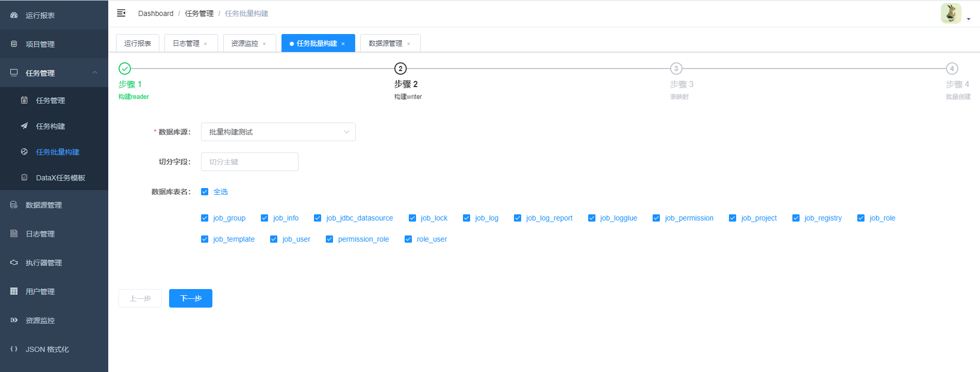Click the user avatar image
The width and height of the screenshot is (980, 372).
pyautogui.click(x=951, y=13)
